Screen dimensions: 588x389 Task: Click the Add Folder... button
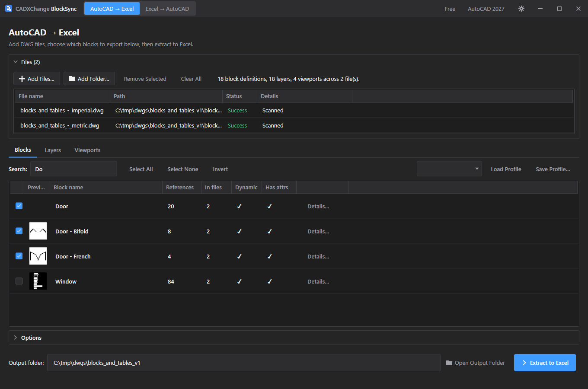tap(89, 79)
